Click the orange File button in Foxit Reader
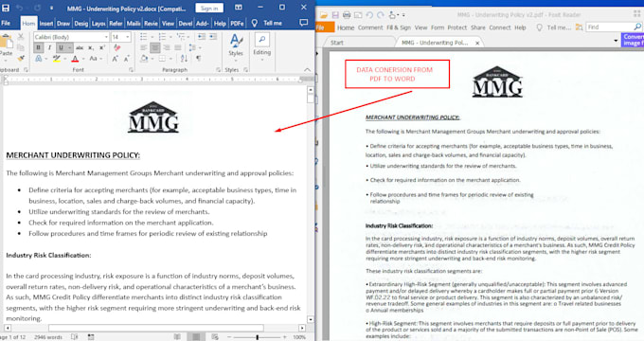The width and height of the screenshot is (644, 341). 325,27
